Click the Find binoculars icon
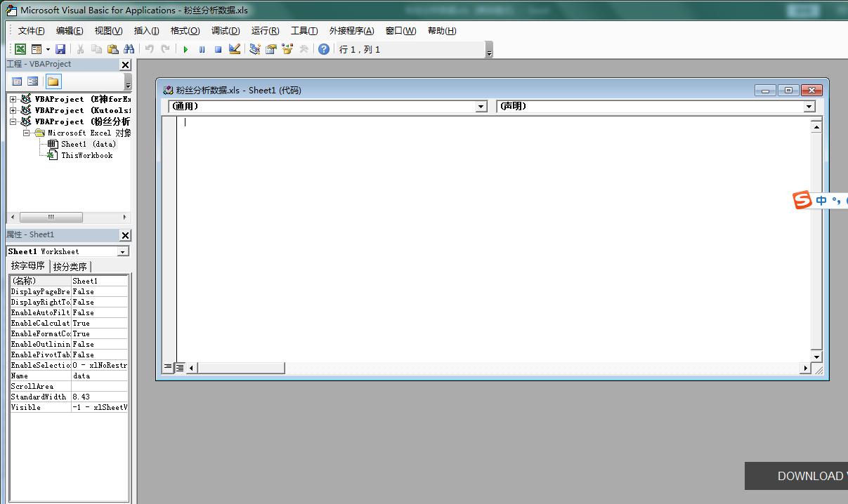This screenshot has width=848, height=504. coord(129,49)
